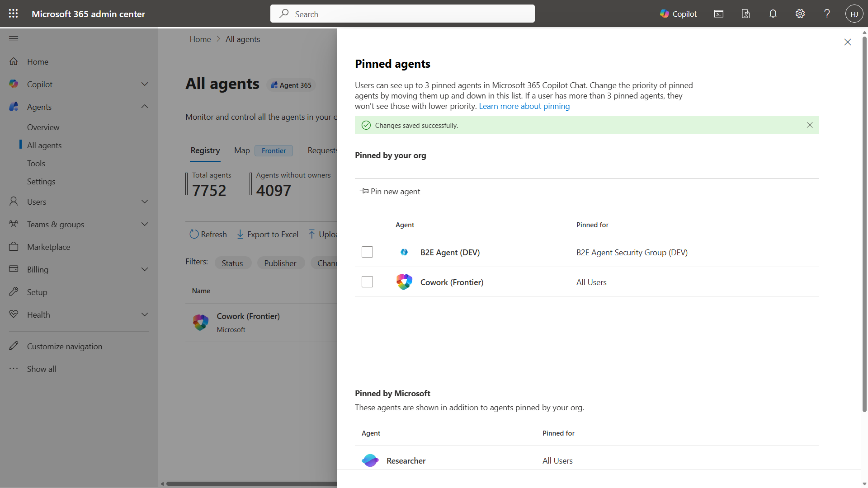This screenshot has height=488, width=868.
Task: Expand the Billing navigation section
Action: (x=145, y=269)
